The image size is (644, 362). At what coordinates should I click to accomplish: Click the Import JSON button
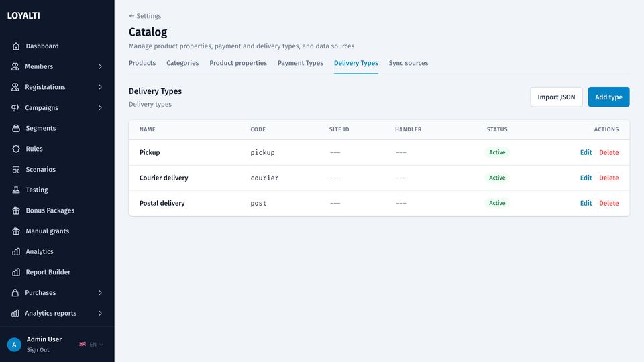coord(557,97)
